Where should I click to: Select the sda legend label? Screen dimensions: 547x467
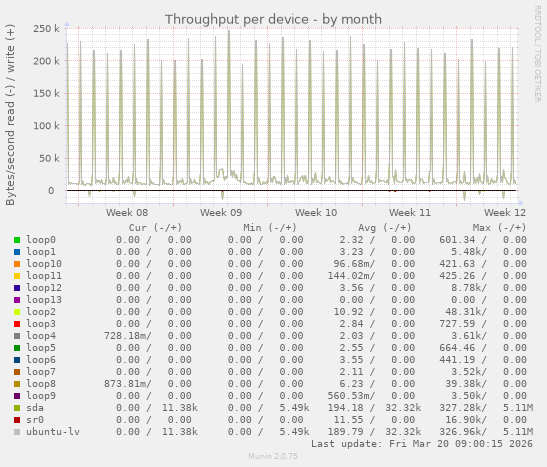pyautogui.click(x=35, y=408)
